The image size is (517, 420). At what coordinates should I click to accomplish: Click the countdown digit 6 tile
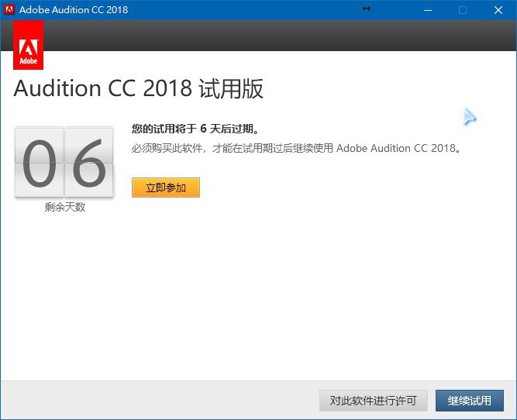(88, 164)
